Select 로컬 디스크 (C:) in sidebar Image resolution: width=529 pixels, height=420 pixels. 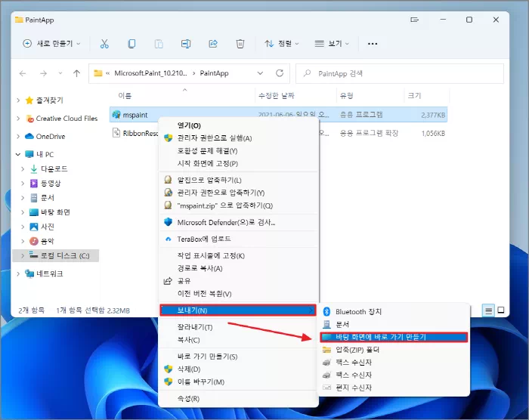pos(56,256)
